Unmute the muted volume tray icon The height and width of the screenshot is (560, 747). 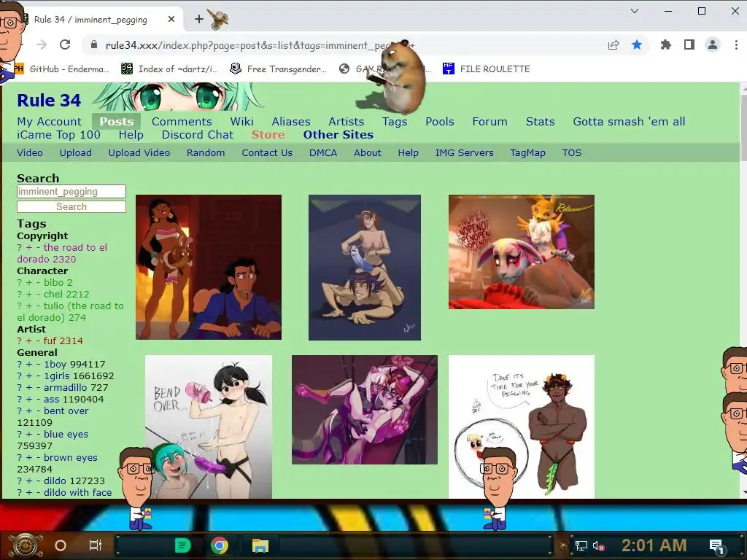click(599, 545)
